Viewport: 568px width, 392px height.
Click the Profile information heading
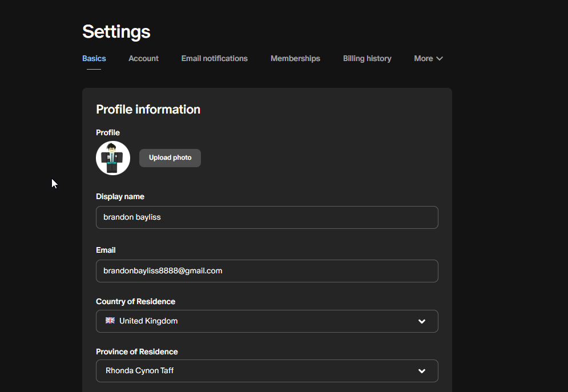pos(148,110)
